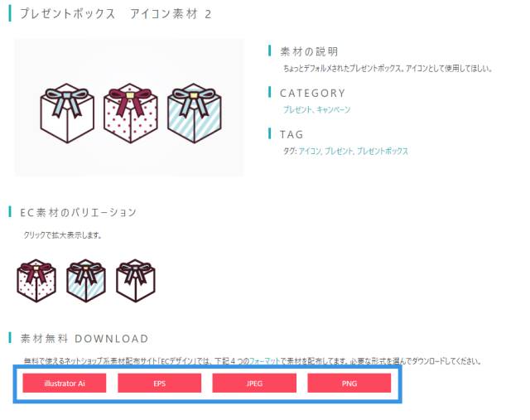
Task: Click the EC素材のバリエーション heading
Action: 78,212
